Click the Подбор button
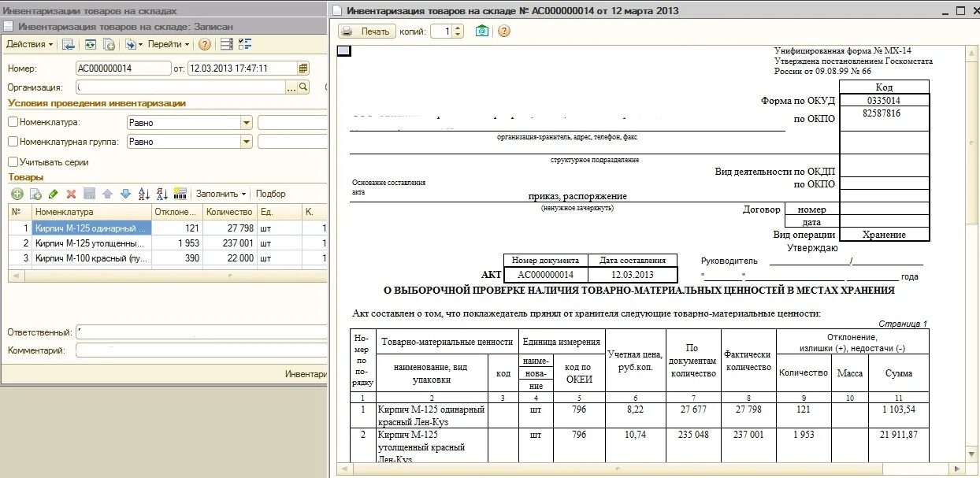Screen dimensions: 980x478 coord(271,194)
